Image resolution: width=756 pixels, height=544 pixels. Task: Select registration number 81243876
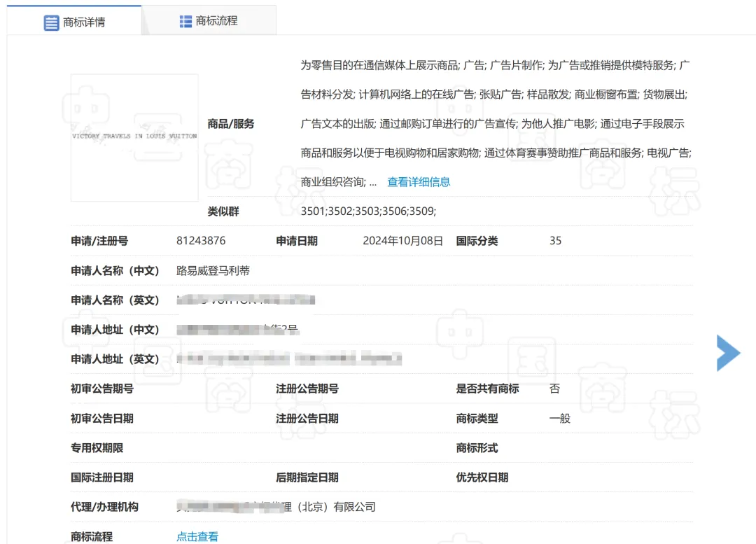pos(201,241)
